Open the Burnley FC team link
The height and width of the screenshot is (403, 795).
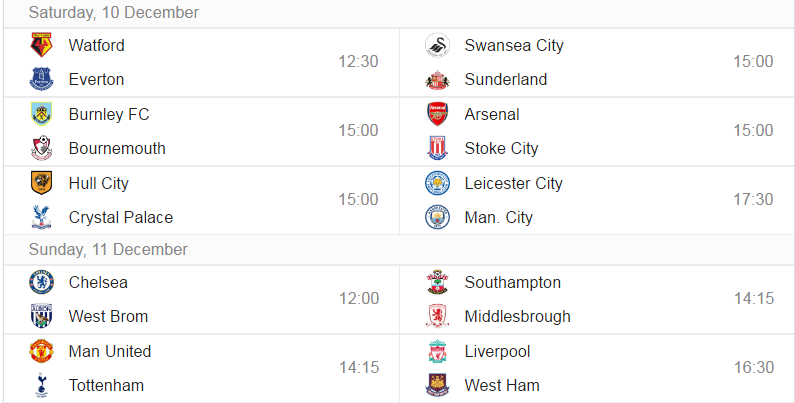pos(109,115)
